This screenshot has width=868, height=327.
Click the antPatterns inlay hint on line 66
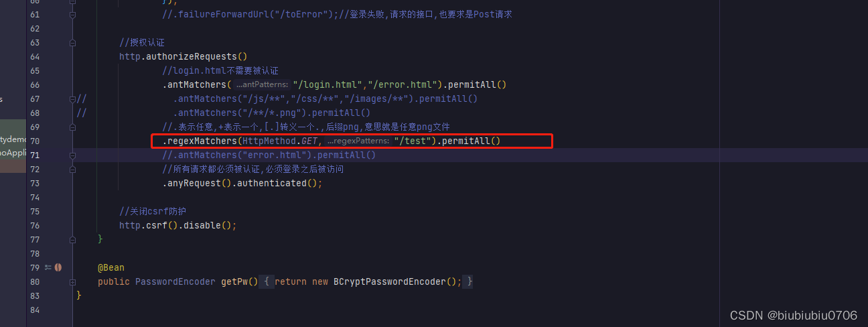263,84
